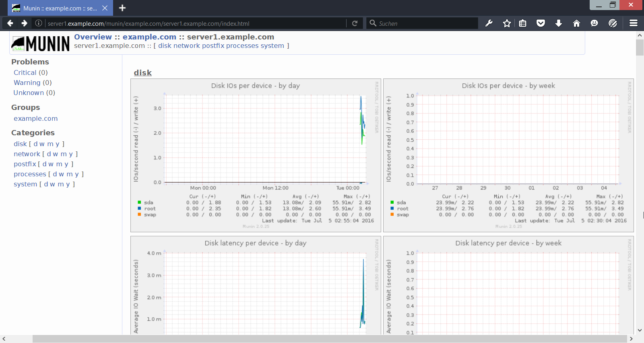Go forward to the next page
Image resolution: width=644 pixels, height=343 pixels.
(24, 23)
